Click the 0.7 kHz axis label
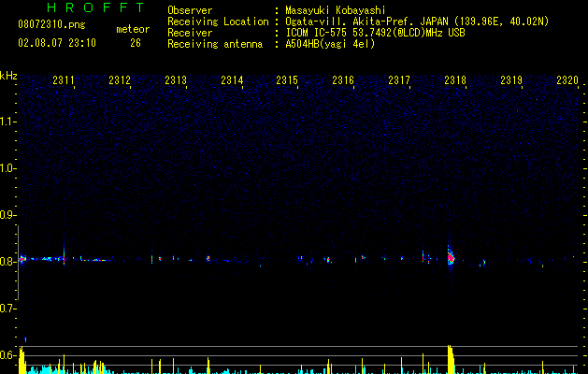 coord(7,309)
